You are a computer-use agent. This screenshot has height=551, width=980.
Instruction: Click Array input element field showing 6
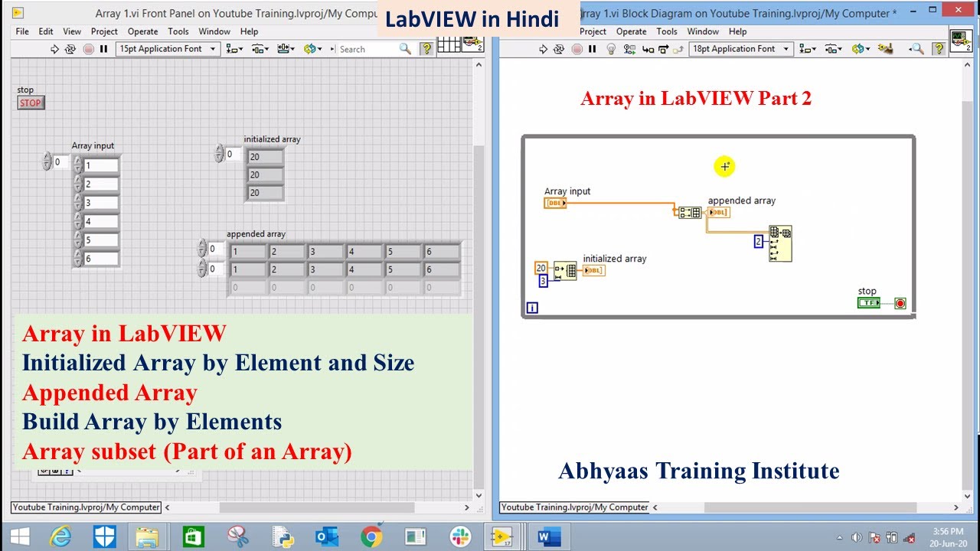pyautogui.click(x=102, y=259)
